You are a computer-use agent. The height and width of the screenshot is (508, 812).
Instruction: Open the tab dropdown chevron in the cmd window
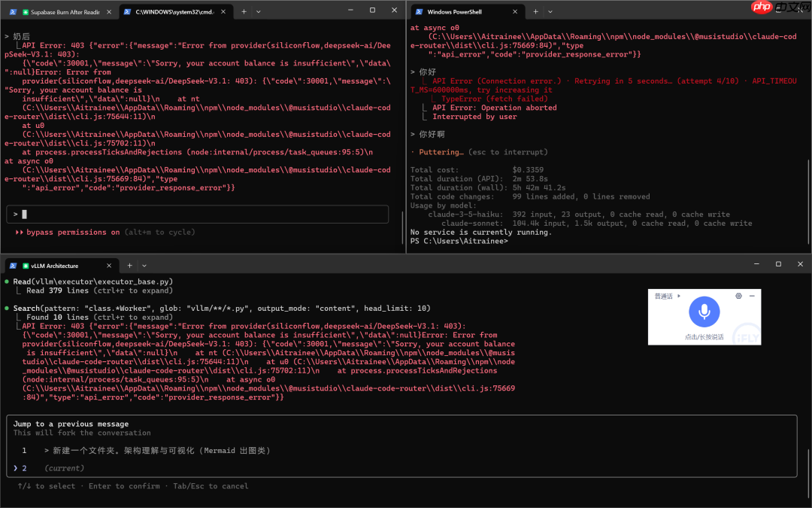coord(257,11)
